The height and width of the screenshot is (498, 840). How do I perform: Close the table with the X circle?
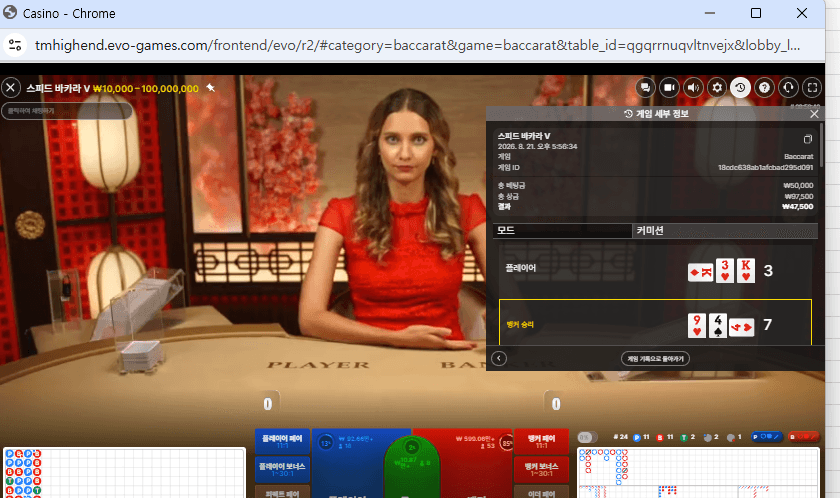(x=11, y=87)
